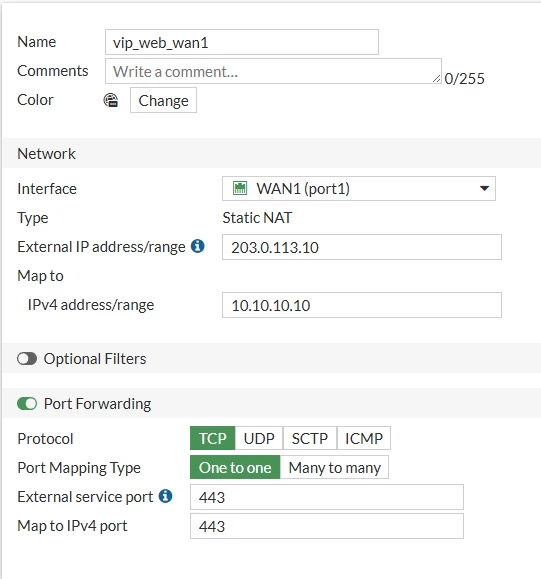Screen dimensions: 541x579
Task: Click the comment box resize handle
Action: [436, 78]
